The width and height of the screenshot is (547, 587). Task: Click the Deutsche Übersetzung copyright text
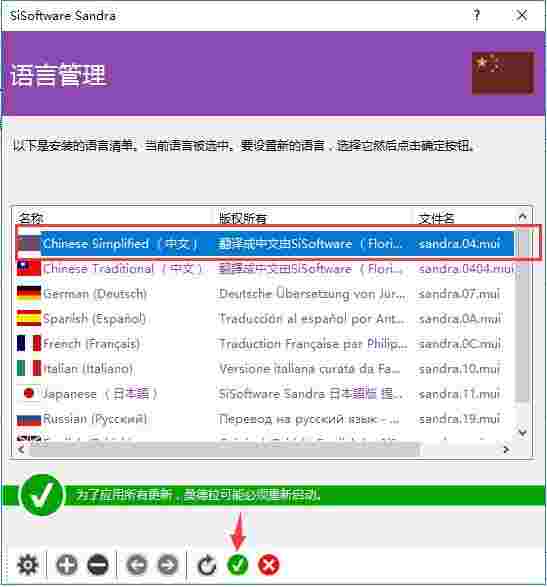[312, 294]
